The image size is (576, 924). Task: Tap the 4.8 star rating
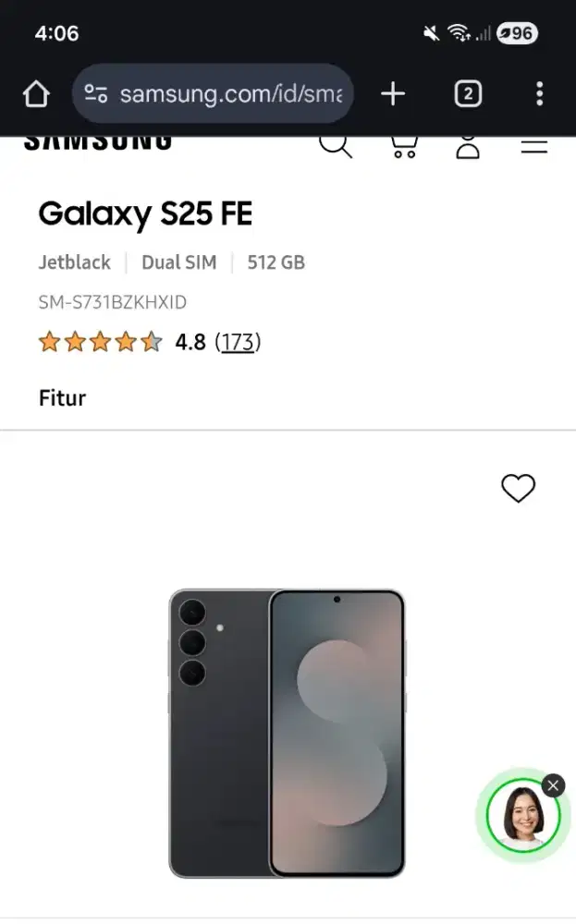(x=188, y=342)
